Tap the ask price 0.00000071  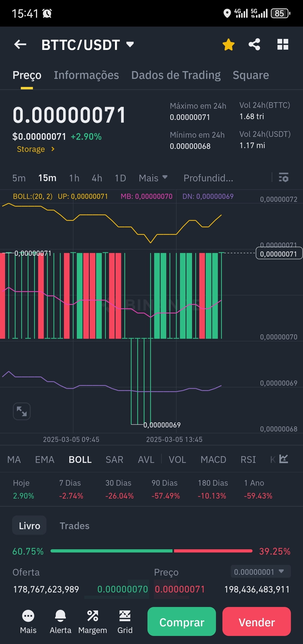[x=180, y=589]
